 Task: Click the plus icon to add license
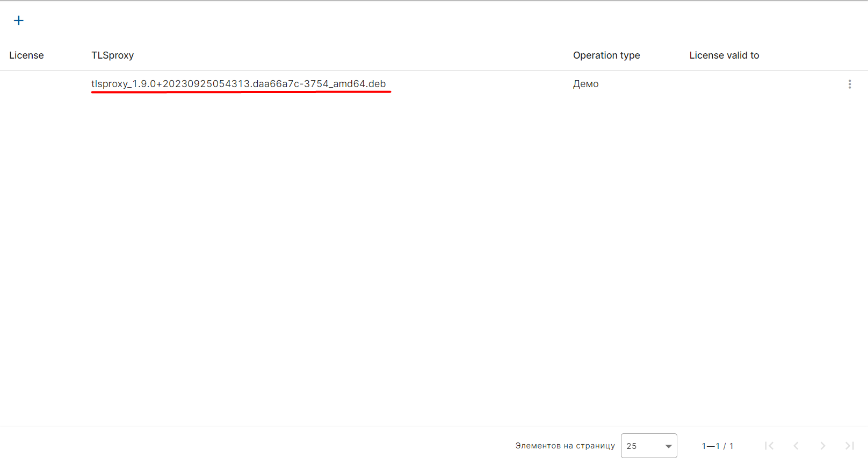tap(19, 20)
